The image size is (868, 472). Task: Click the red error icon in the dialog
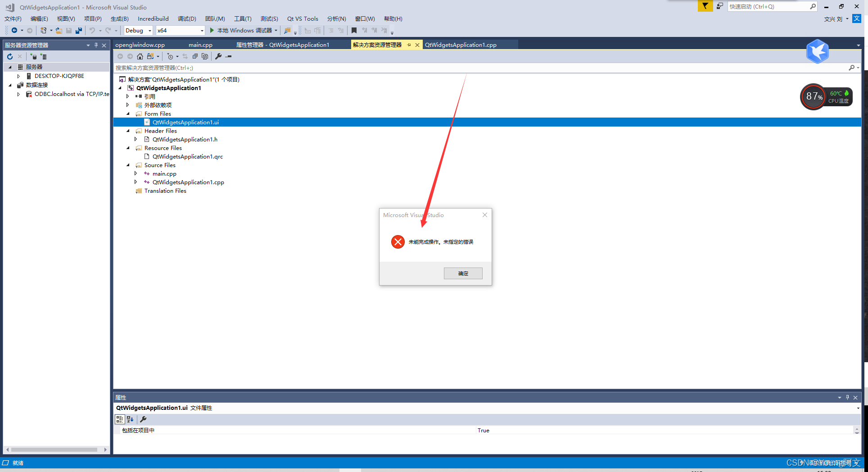[x=398, y=242]
